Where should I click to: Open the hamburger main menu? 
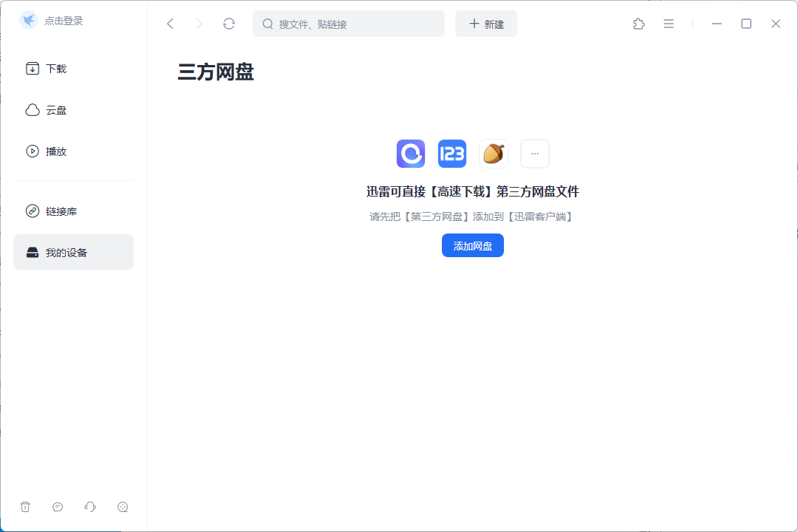point(669,24)
